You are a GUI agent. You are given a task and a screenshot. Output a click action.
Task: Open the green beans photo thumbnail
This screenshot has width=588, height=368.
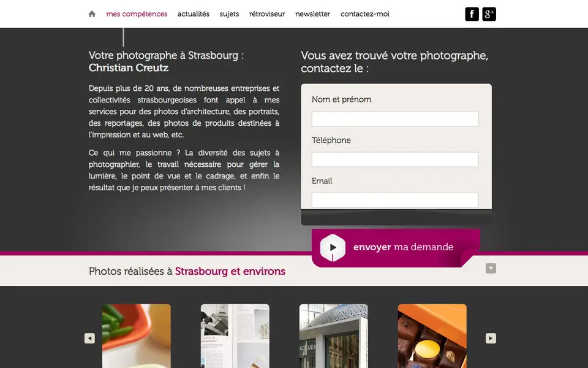[x=137, y=336]
